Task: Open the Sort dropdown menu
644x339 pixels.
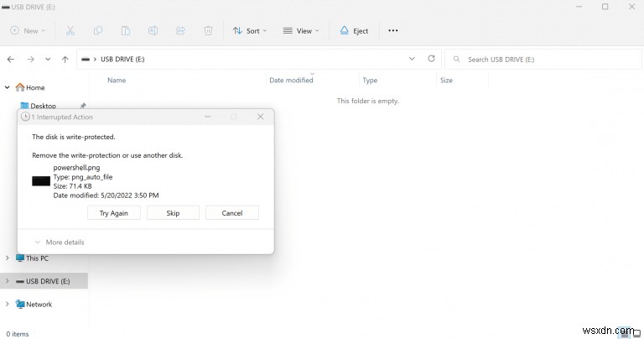Action: coord(249,31)
